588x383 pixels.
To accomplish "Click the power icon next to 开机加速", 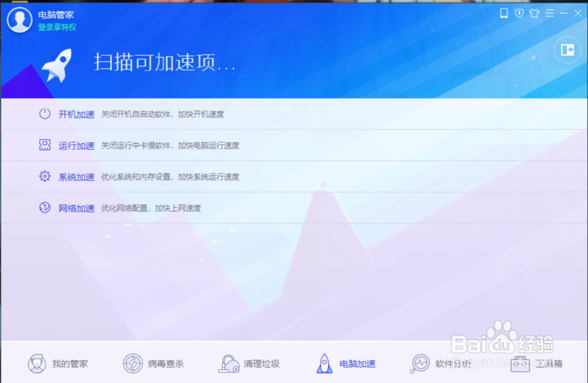I will point(44,114).
